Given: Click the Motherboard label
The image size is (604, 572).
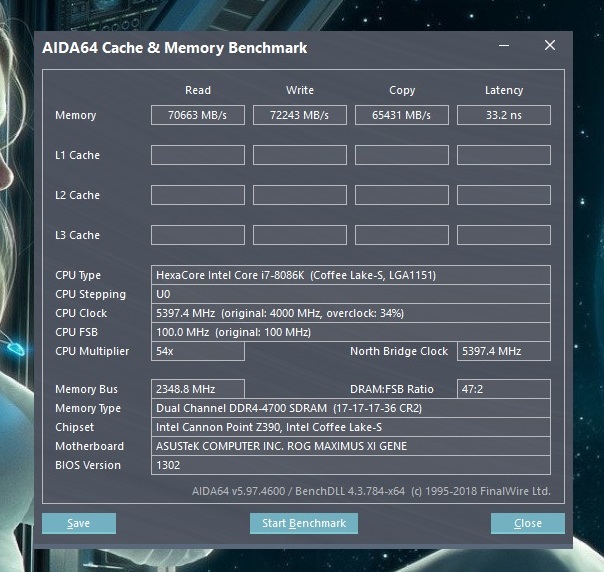Looking at the screenshot, I should coord(89,446).
